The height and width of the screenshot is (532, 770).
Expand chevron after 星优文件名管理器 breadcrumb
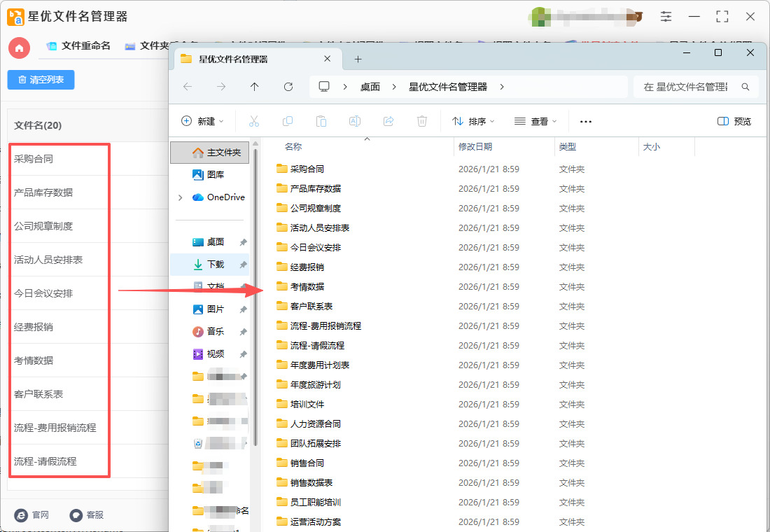tap(501, 87)
